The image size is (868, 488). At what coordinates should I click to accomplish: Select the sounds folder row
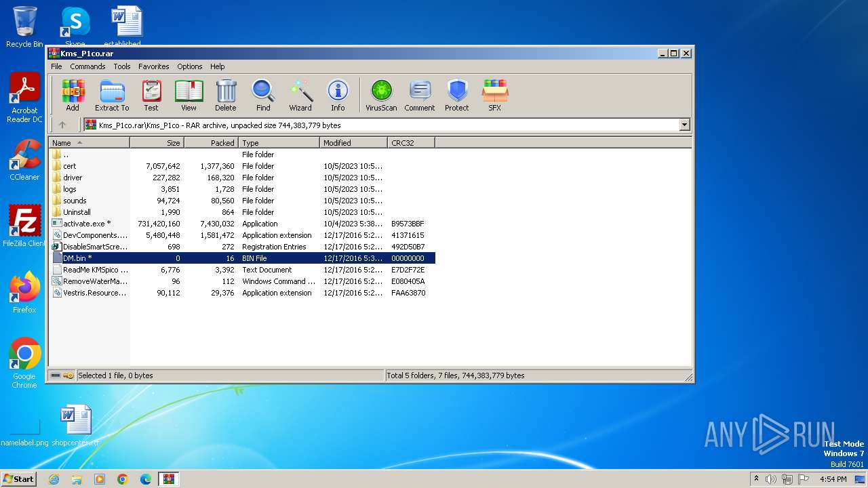click(x=242, y=201)
